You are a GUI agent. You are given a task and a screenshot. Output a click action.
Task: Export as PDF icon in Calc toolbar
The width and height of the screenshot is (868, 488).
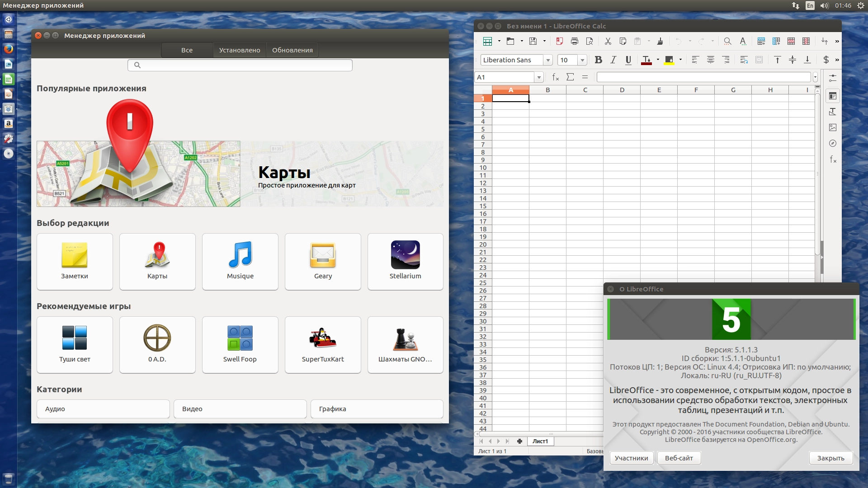559,41
